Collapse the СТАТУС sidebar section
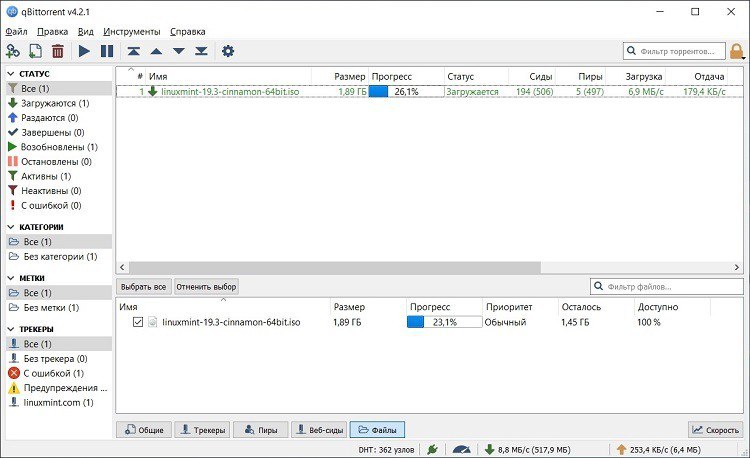 click(11, 74)
